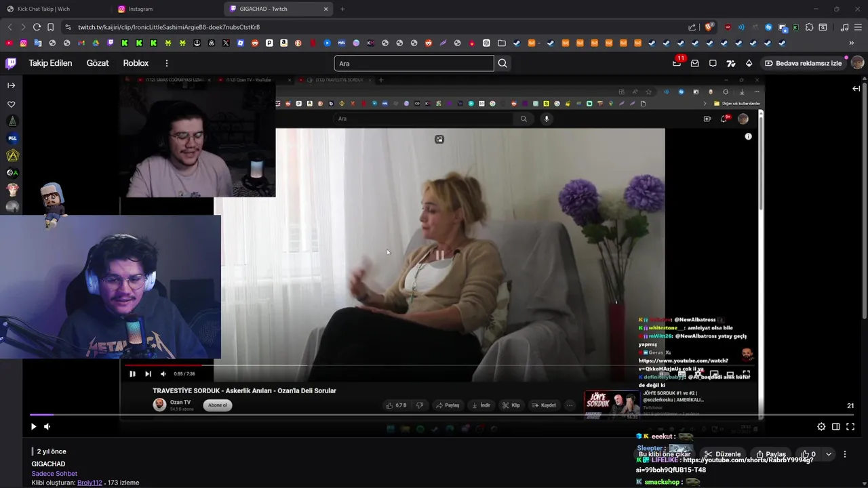868x488 pixels.
Task: Open the Google Drive bookmark icon
Action: [96, 43]
